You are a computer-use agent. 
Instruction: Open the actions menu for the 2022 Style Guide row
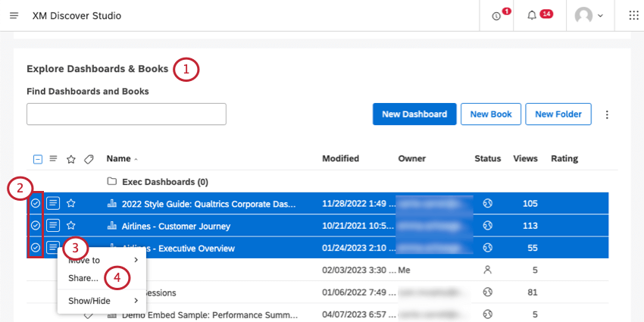click(x=53, y=203)
